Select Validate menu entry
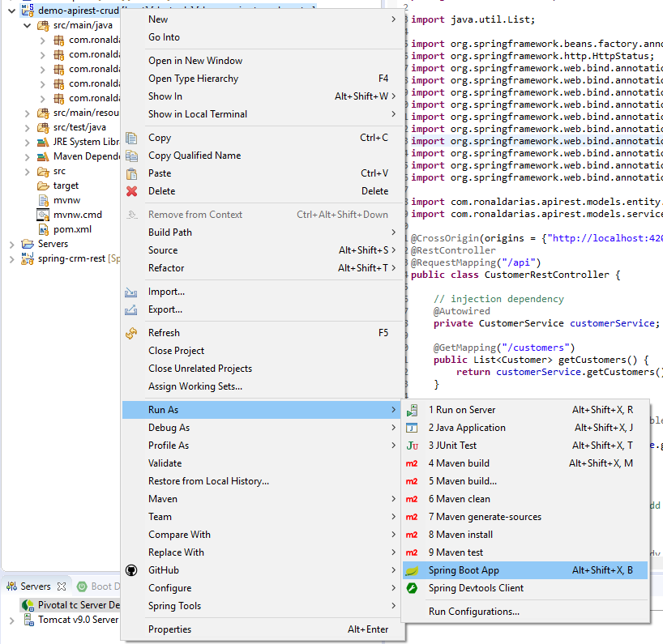The image size is (663, 644). pos(263,463)
